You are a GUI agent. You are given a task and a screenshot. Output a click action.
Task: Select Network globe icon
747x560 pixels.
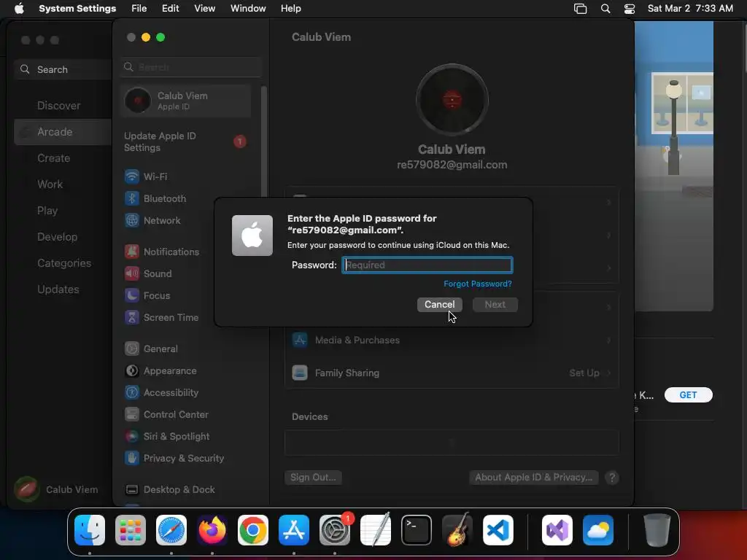(132, 220)
